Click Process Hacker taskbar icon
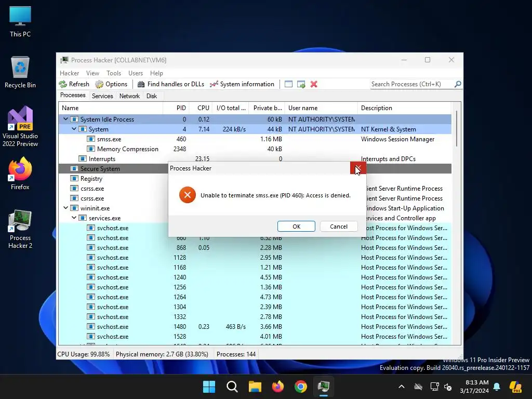Image resolution: width=532 pixels, height=399 pixels. pyautogui.click(x=324, y=387)
